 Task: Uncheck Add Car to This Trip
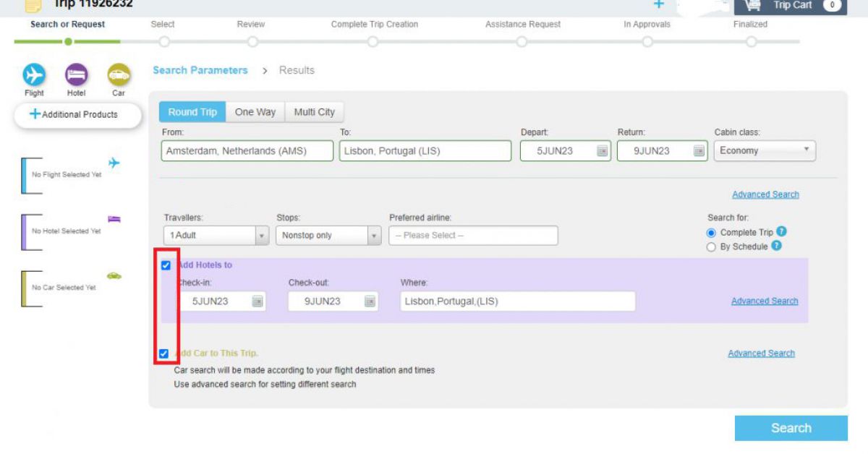point(163,354)
